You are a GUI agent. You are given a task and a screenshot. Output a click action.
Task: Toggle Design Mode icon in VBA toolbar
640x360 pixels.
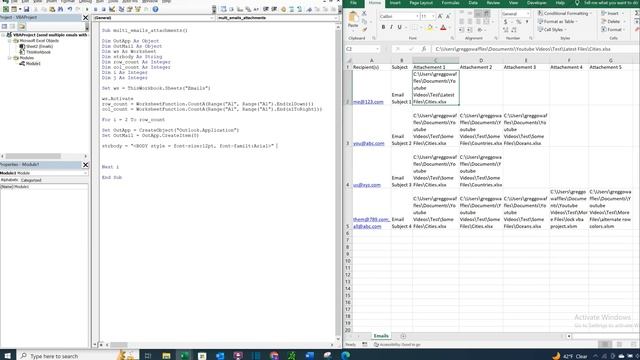112,9
